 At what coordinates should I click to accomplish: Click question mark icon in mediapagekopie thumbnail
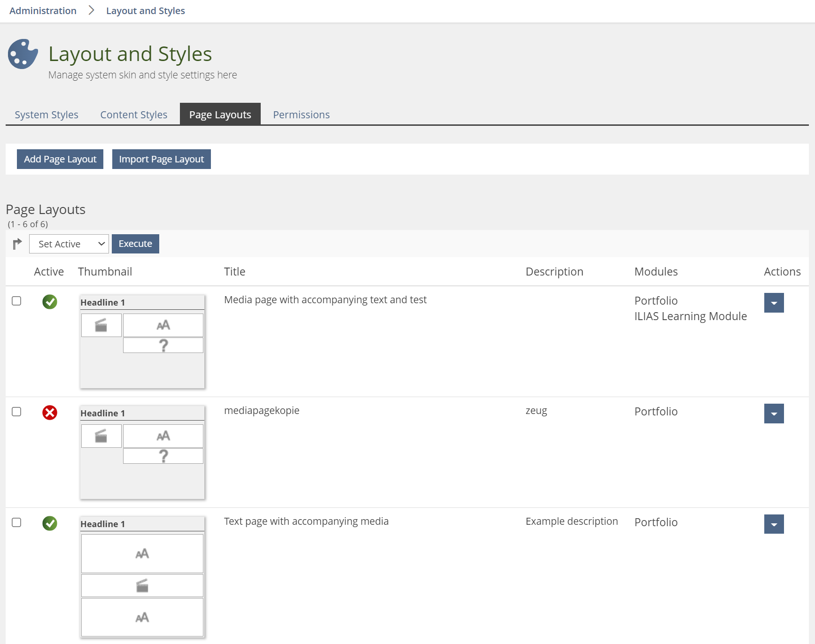(x=163, y=456)
